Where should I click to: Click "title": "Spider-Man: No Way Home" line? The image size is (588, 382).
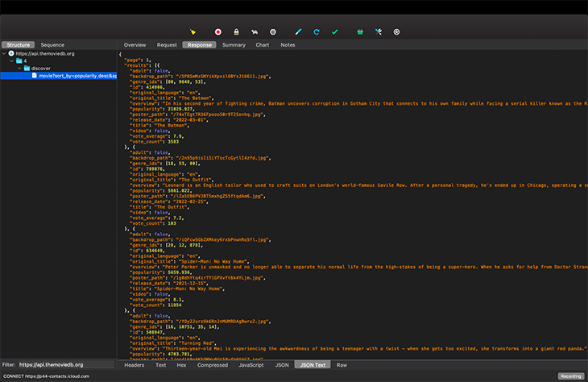click(177, 289)
